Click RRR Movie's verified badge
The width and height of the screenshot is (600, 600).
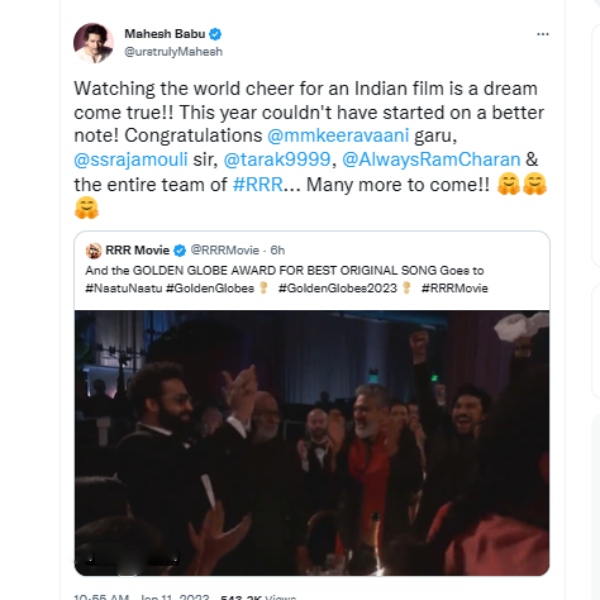(x=179, y=251)
